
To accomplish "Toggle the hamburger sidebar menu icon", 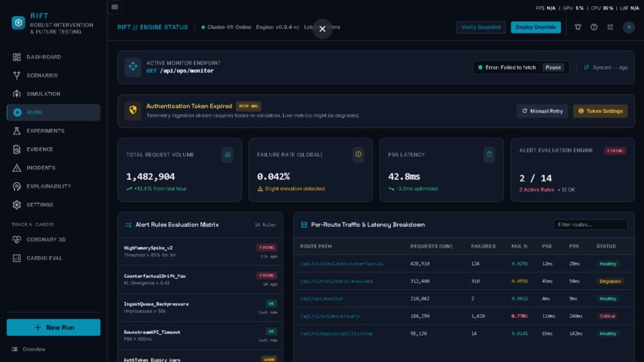I will tap(114, 7).
